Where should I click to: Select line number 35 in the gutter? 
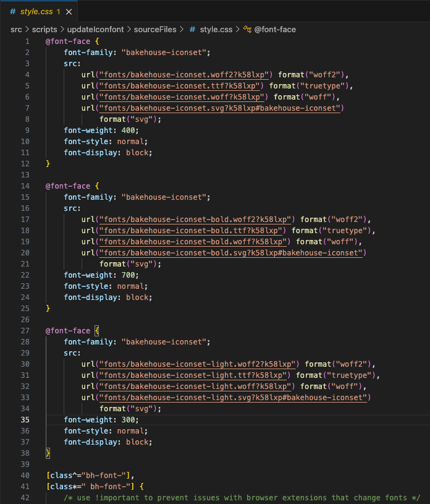pyautogui.click(x=25, y=420)
